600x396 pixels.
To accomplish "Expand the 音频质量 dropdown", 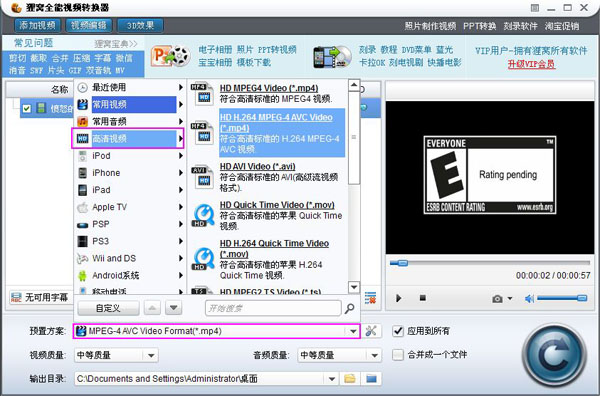I will (374, 355).
